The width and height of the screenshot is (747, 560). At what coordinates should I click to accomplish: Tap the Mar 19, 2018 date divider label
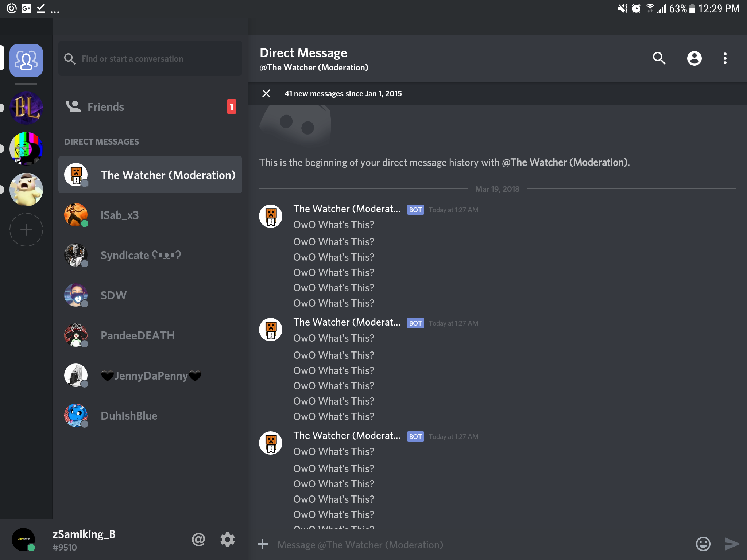coord(497,189)
